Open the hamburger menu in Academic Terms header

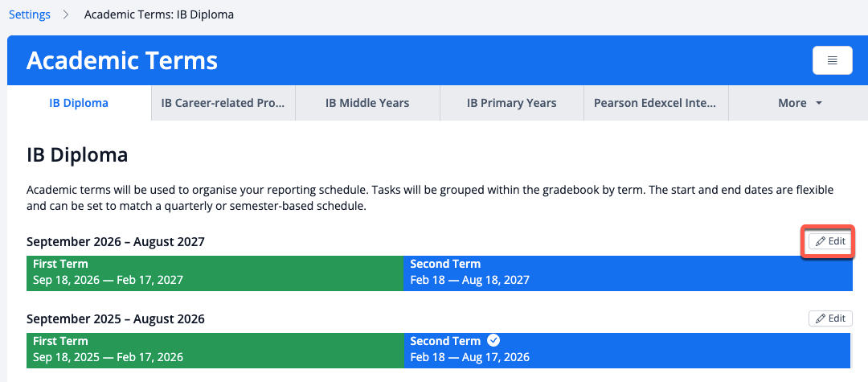click(x=832, y=60)
